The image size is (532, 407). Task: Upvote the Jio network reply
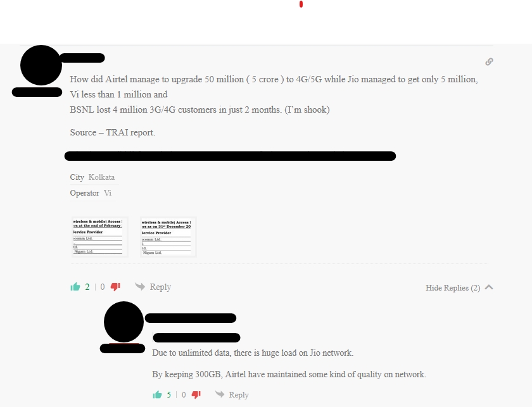tap(157, 395)
